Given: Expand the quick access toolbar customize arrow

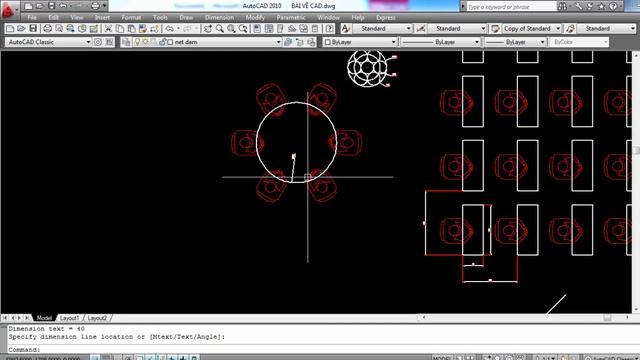Looking at the screenshot, I should click(105, 6).
